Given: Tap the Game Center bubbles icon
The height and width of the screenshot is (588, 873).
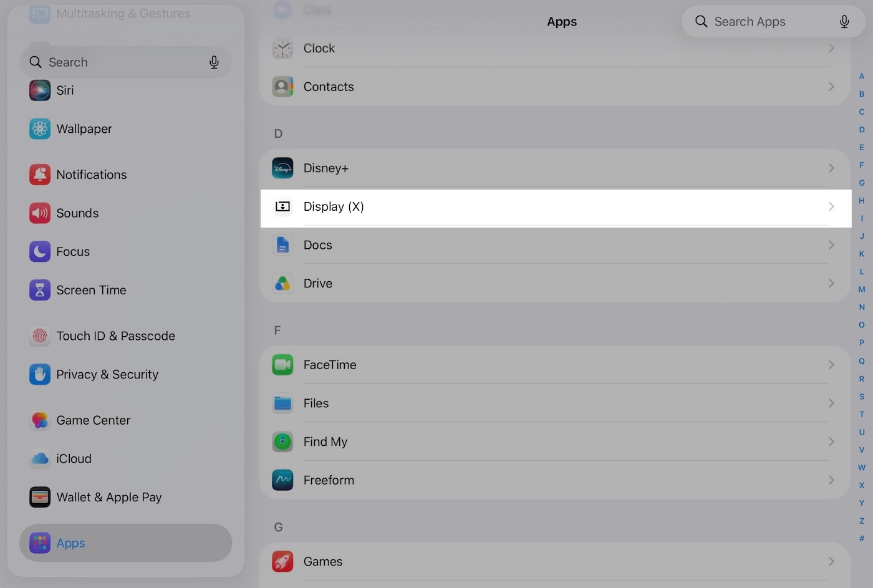Looking at the screenshot, I should (40, 420).
